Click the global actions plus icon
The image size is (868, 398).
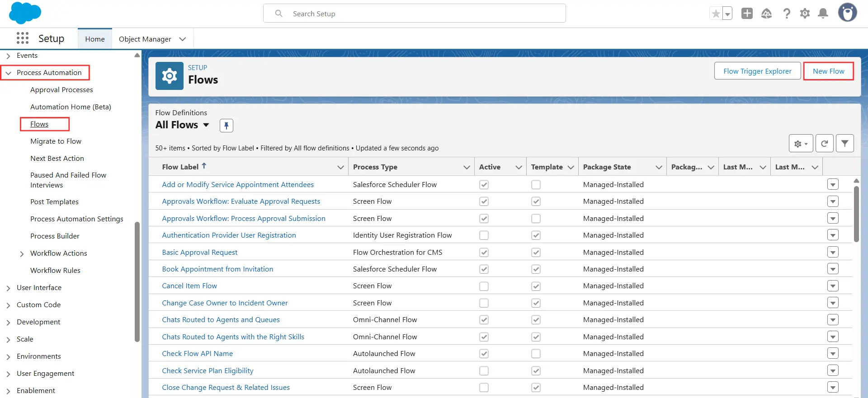point(747,14)
